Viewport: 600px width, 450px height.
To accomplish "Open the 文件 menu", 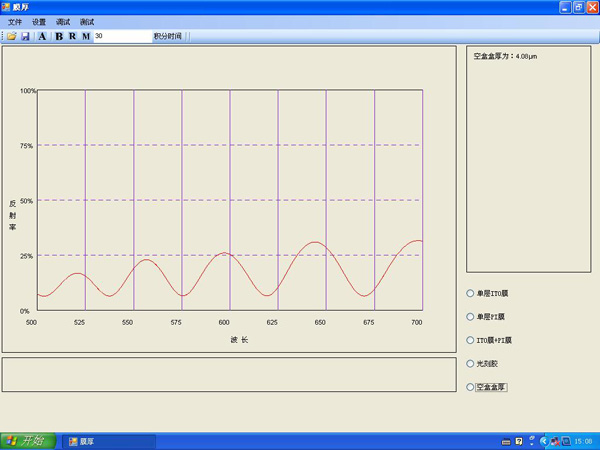I will (x=15, y=21).
